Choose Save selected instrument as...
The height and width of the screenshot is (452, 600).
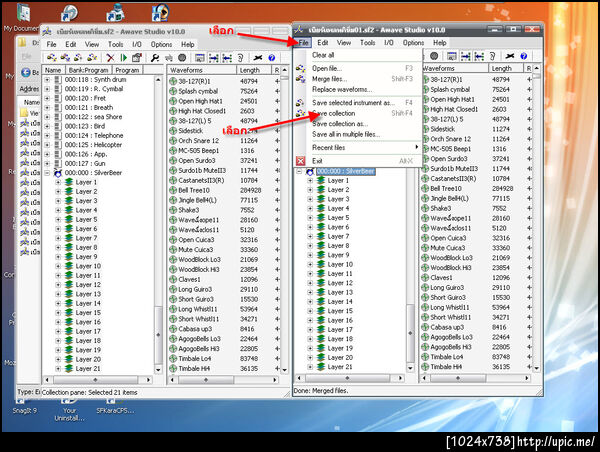pos(353,103)
